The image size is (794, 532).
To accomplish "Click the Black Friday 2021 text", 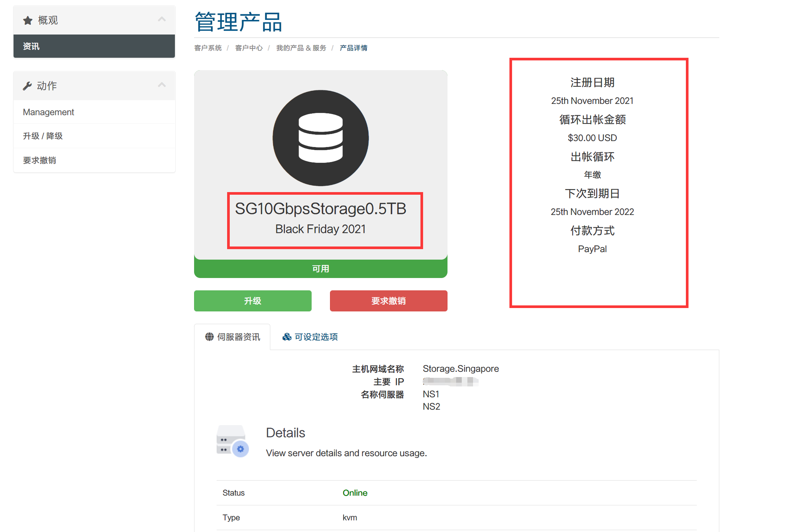I will point(321,229).
